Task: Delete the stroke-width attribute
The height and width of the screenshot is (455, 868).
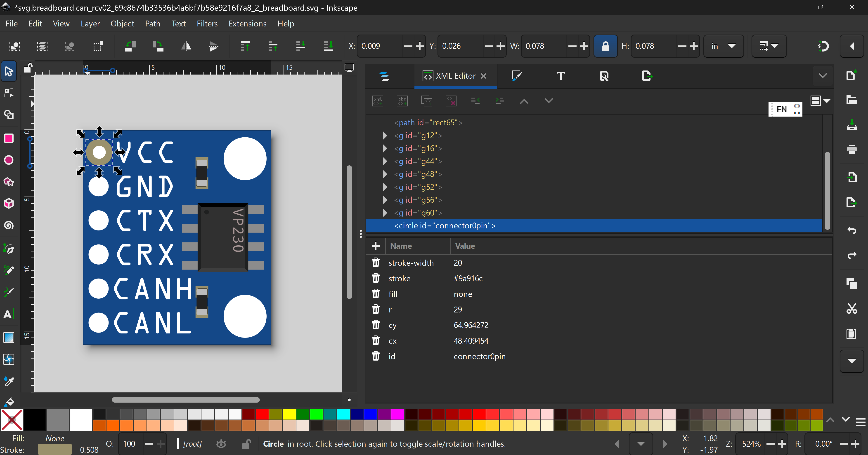Action: [x=376, y=263]
